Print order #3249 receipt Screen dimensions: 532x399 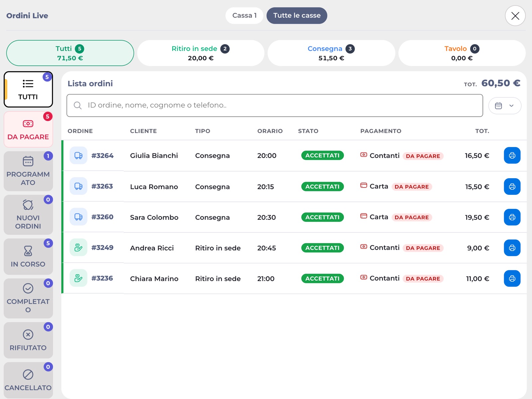(512, 248)
